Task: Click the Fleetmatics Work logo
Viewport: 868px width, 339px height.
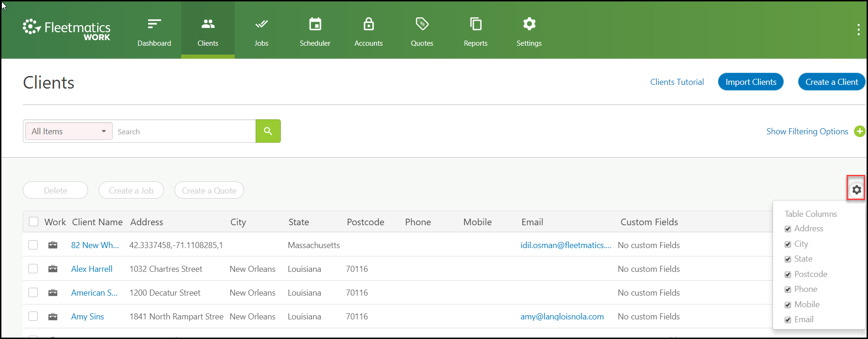Action: (67, 30)
